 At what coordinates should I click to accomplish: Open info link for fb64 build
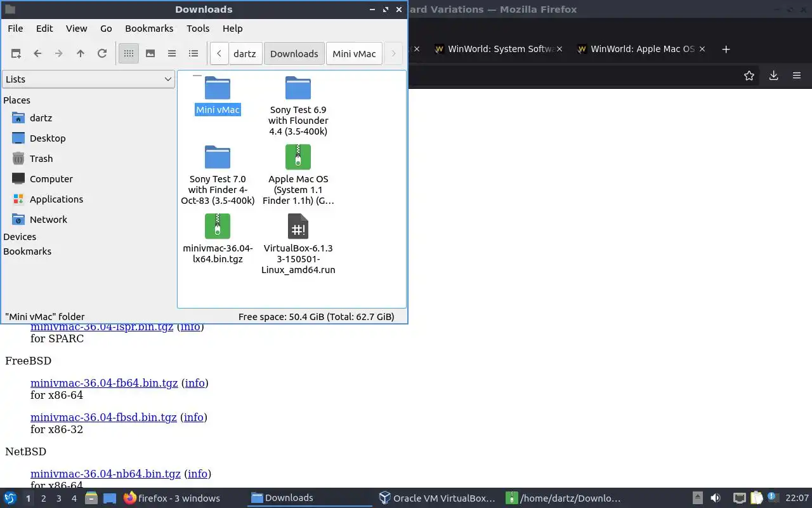pyautogui.click(x=195, y=383)
